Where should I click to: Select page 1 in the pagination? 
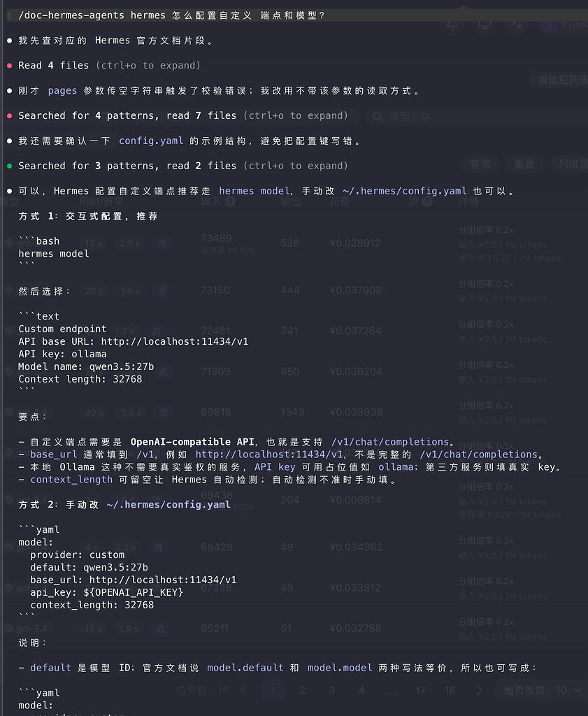[273, 690]
